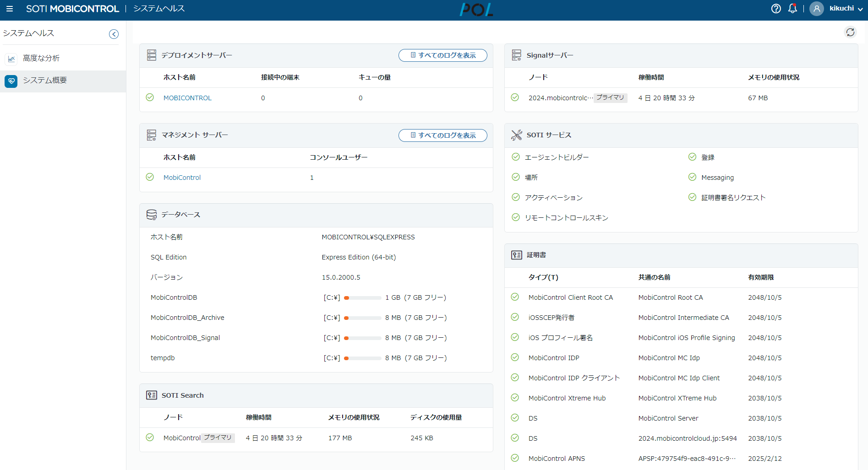
Task: Click the MobiControlDB_Archive disk usage bar
Action: point(363,318)
